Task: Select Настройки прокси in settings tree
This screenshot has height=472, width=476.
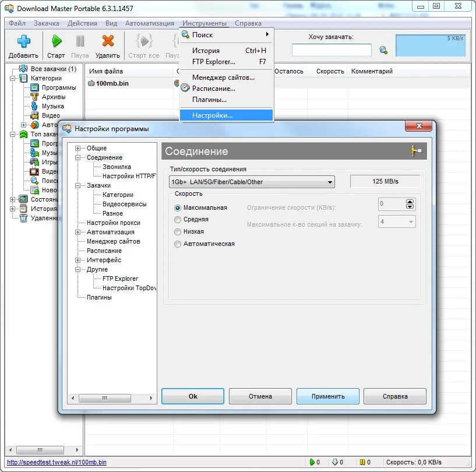Action: coord(114,223)
